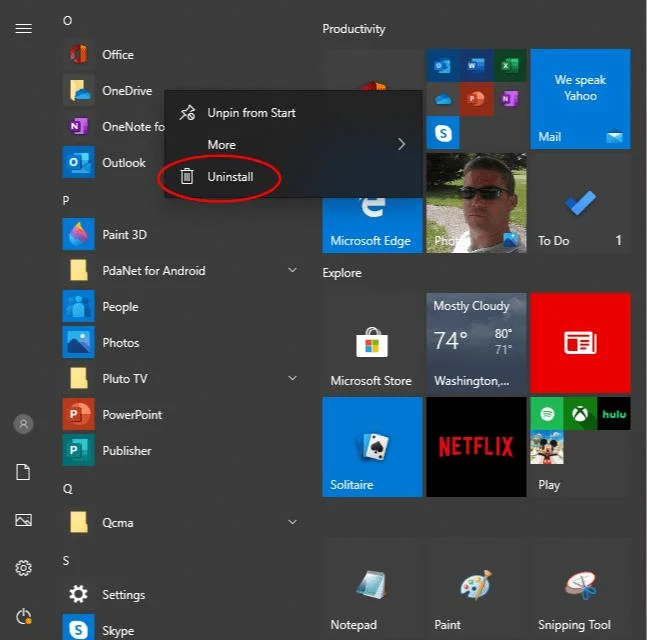The height and width of the screenshot is (640, 647).
Task: Click the P letter header
Action: 66,201
